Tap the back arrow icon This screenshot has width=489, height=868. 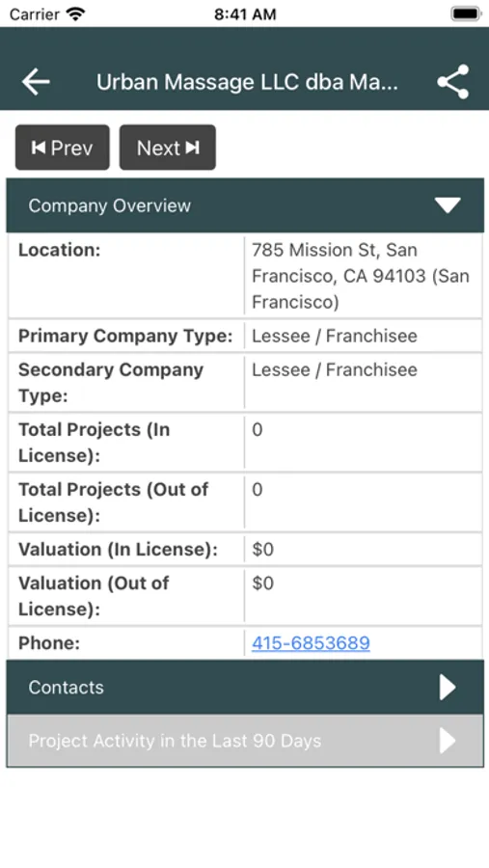(36, 82)
